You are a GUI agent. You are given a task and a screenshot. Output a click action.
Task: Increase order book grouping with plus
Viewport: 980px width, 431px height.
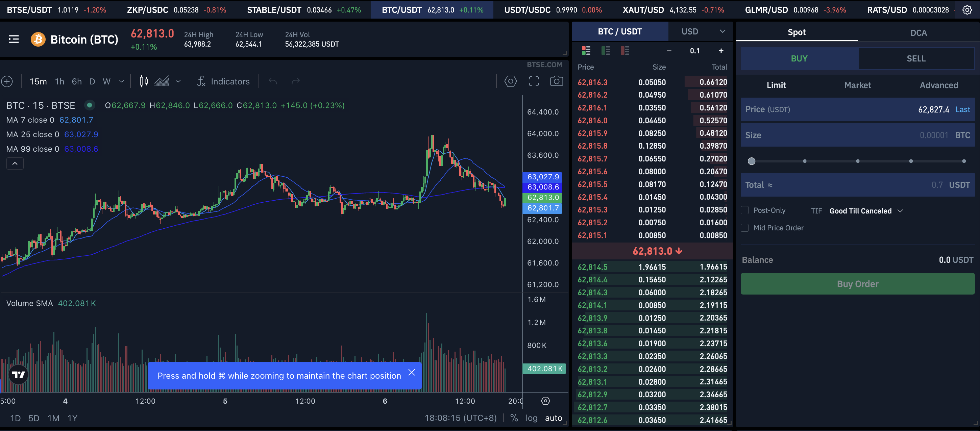click(721, 51)
